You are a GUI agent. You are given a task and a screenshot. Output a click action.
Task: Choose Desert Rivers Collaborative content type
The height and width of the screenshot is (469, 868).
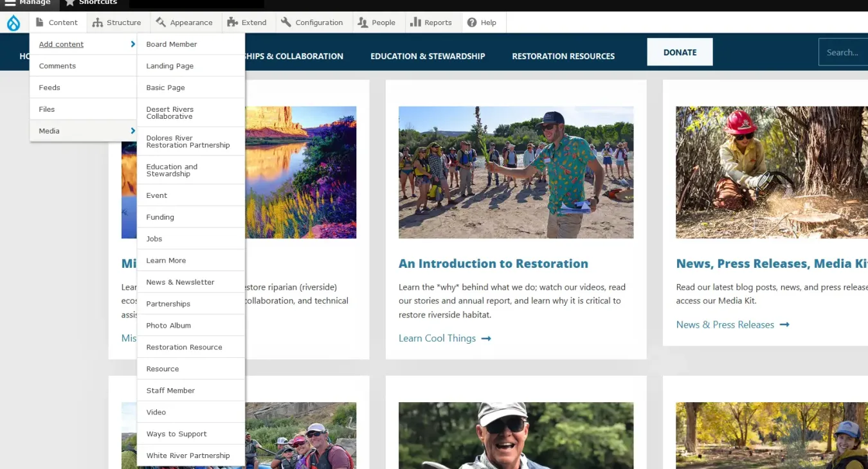191,113
